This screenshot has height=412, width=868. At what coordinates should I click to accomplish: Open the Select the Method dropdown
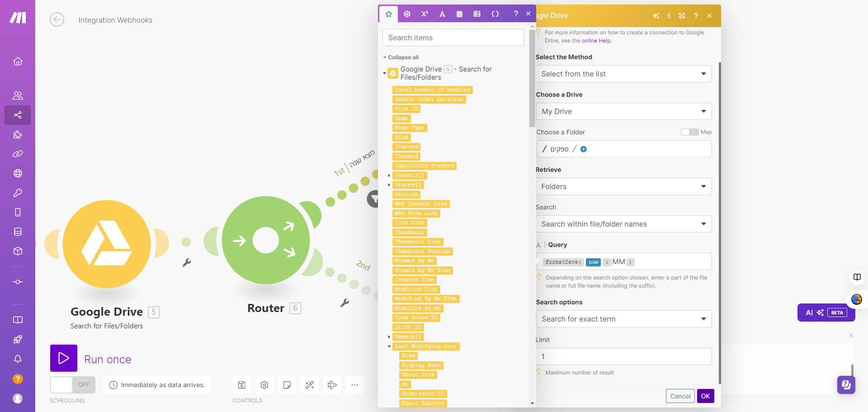point(624,74)
